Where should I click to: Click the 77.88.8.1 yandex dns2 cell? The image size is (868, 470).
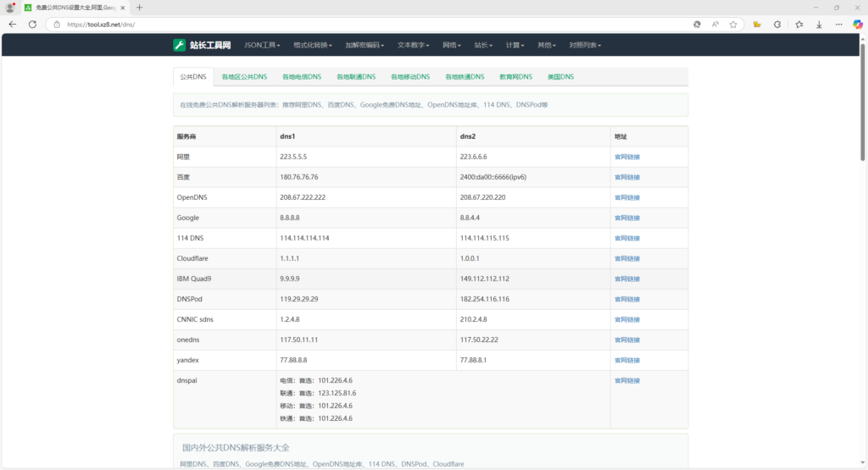533,360
